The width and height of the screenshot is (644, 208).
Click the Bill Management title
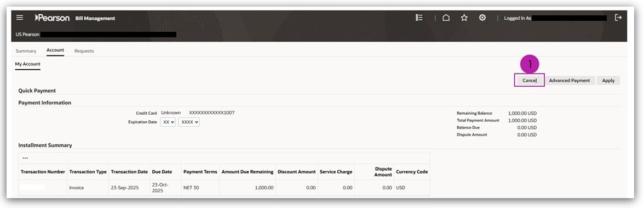tap(95, 19)
